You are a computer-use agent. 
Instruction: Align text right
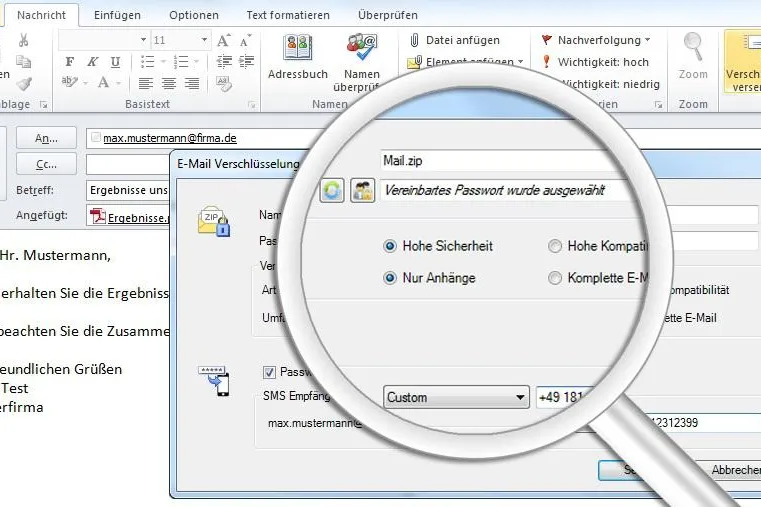192,83
